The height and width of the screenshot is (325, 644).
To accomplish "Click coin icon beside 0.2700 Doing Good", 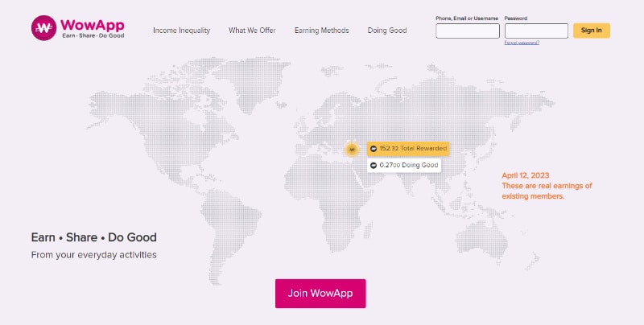I will (374, 166).
